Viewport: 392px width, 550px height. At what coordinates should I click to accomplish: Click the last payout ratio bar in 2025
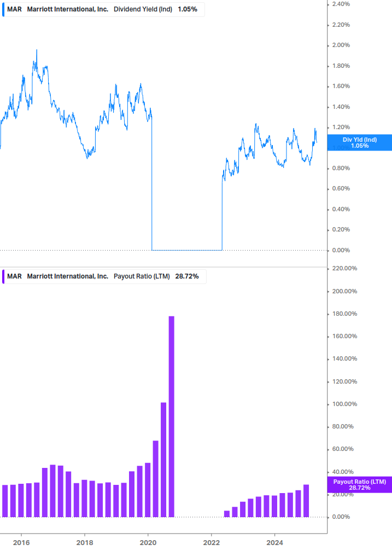coord(306,501)
